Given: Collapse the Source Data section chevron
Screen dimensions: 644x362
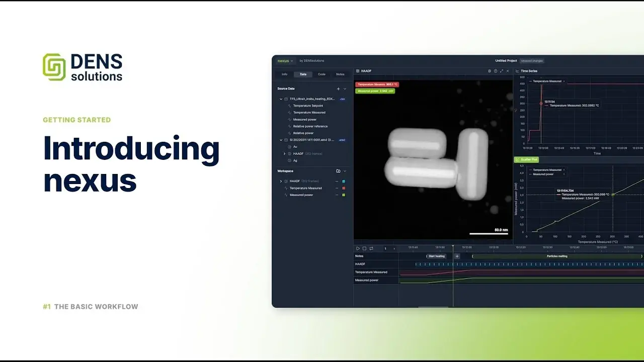Looking at the screenshot, I should [345, 88].
